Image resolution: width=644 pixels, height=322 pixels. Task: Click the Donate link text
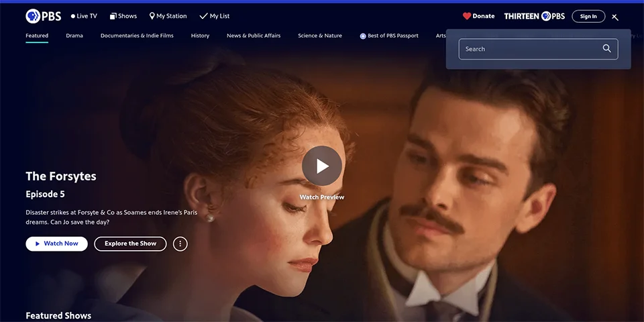point(484,16)
